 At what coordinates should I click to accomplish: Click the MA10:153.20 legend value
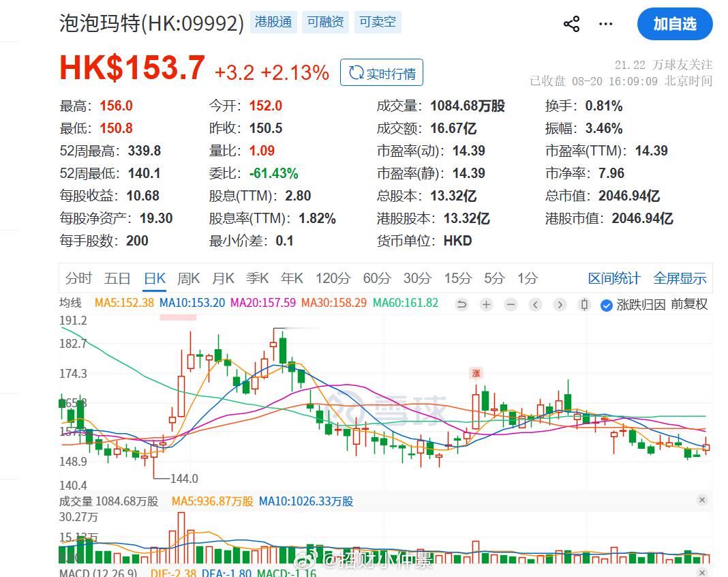(x=192, y=303)
